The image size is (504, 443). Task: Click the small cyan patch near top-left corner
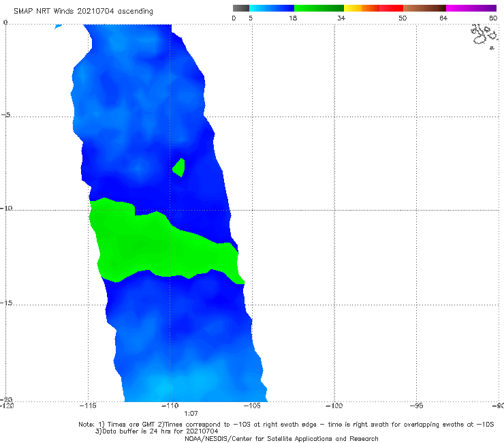tap(58, 27)
